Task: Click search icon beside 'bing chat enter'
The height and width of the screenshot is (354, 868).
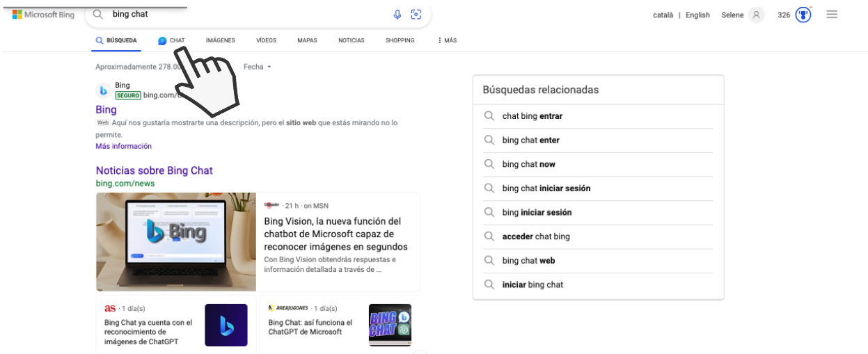Action: coord(489,140)
